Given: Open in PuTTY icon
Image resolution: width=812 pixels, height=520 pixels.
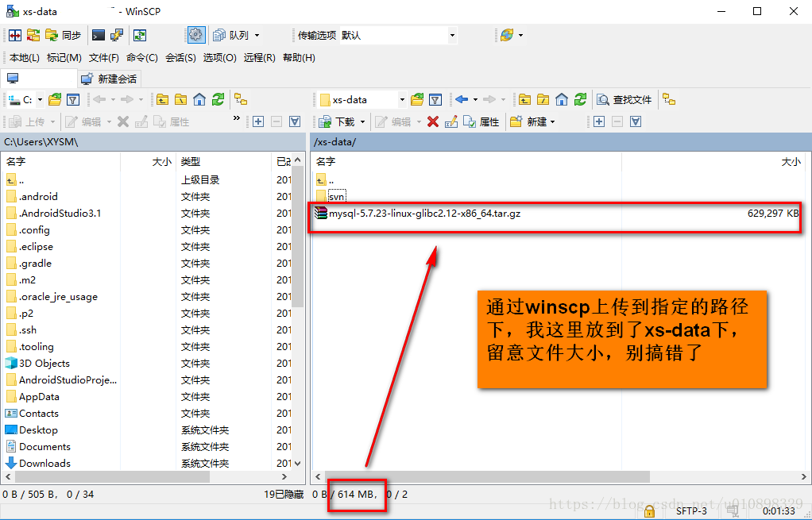Looking at the screenshot, I should 117,35.
